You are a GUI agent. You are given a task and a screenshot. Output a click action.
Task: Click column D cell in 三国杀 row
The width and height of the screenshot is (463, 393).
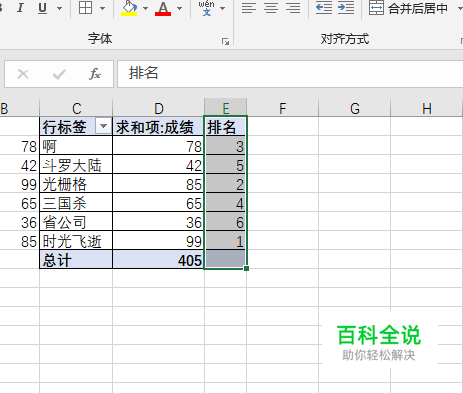158,202
